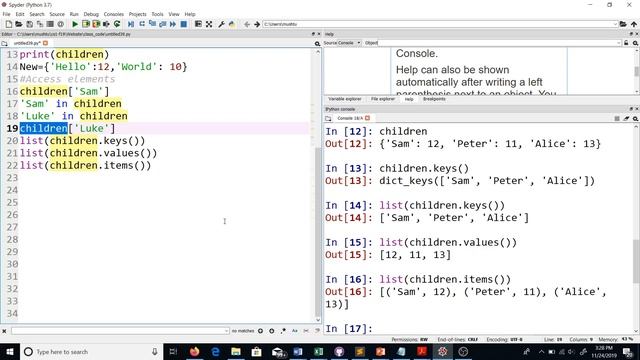Click the IPython console scrollbar
This screenshot has height=360, width=640.
[x=636, y=261]
